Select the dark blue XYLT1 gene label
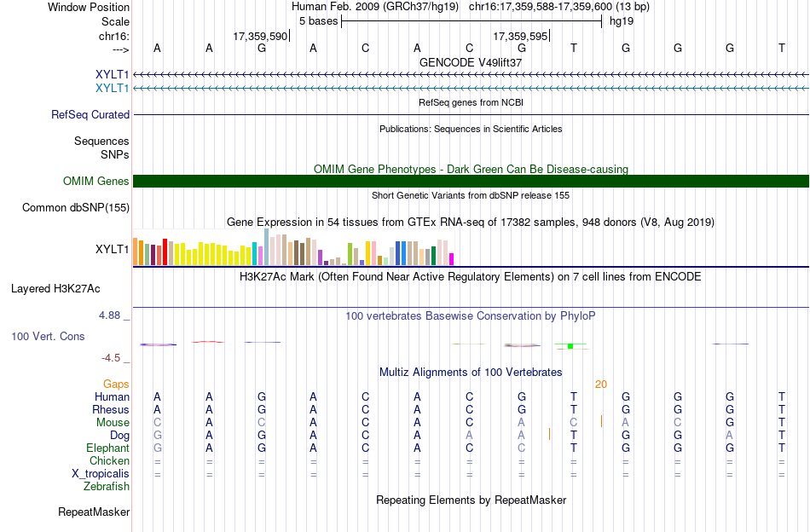The image size is (810, 532). point(112,75)
